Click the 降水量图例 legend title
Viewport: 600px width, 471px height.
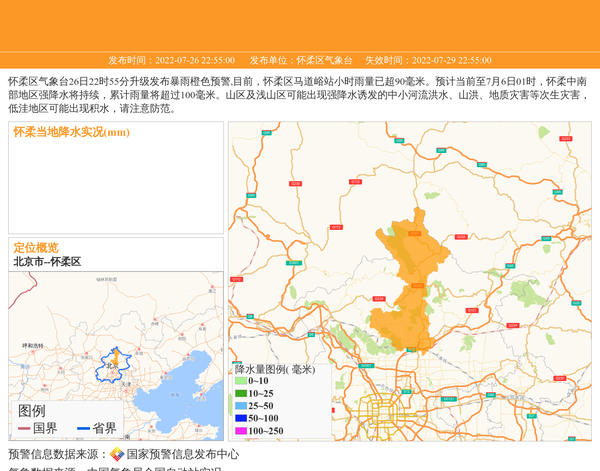coord(274,369)
